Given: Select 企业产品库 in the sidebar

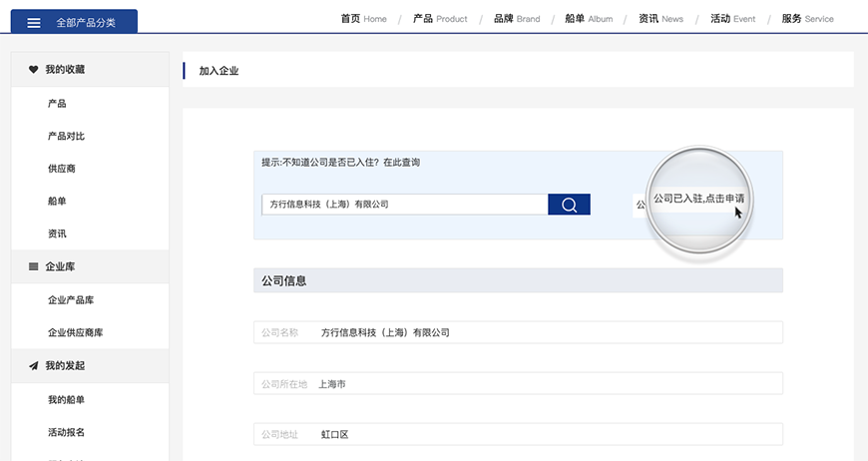Looking at the screenshot, I should [x=71, y=299].
